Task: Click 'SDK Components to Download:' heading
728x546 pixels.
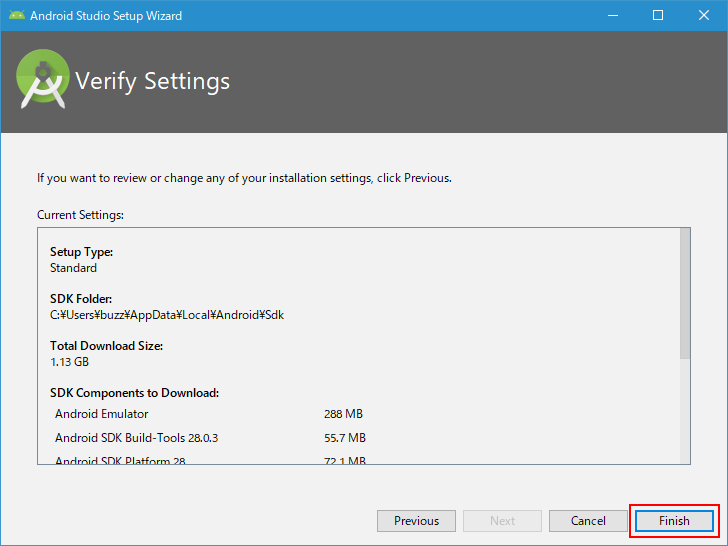Action: [x=135, y=393]
